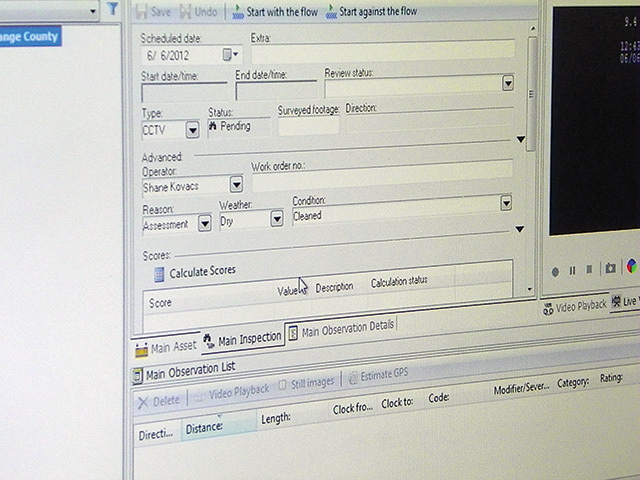Switch to the Main Asset tab

click(166, 346)
